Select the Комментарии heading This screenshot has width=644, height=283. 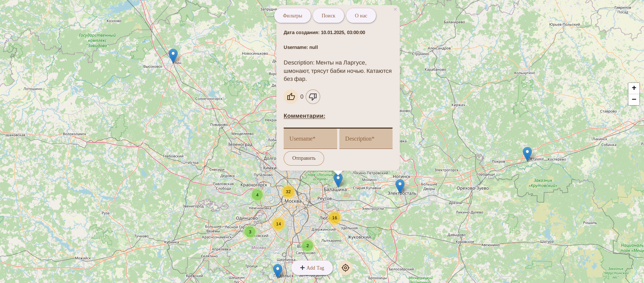pyautogui.click(x=304, y=116)
